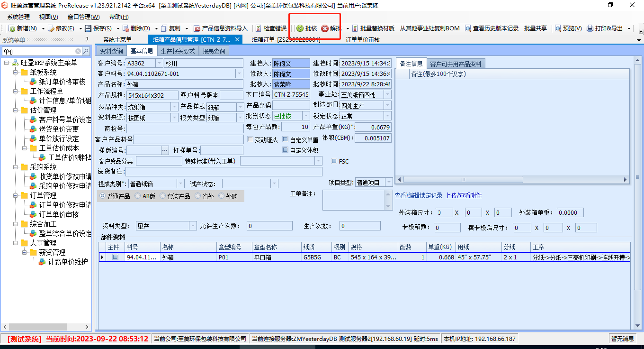
Task: Open the 资料类型 dropdown
Action: (x=193, y=226)
